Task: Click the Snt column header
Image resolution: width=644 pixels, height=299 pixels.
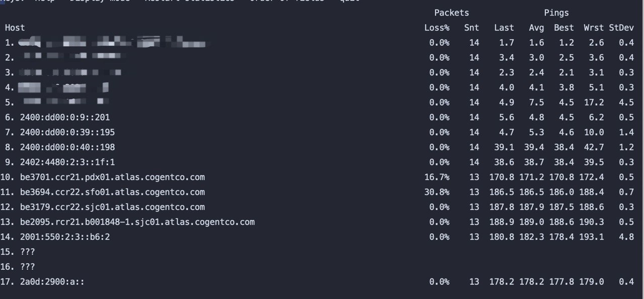Action: coord(472,28)
